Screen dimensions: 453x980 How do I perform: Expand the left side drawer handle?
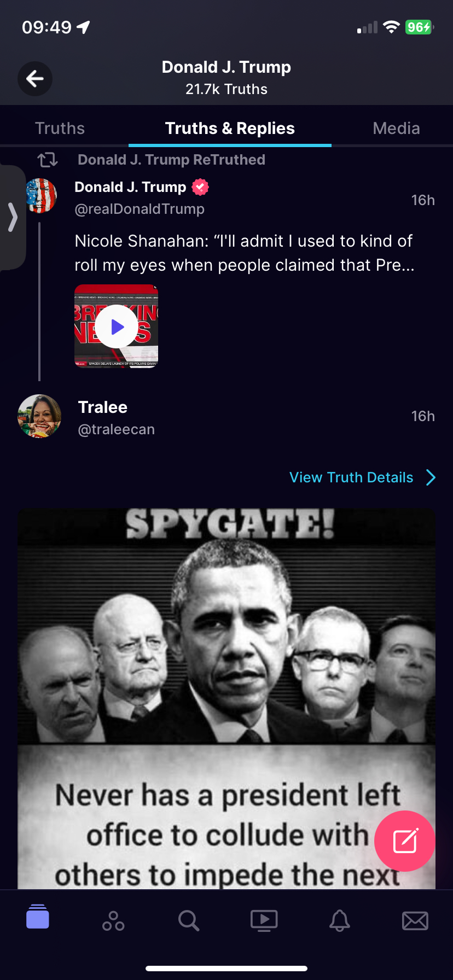click(12, 217)
